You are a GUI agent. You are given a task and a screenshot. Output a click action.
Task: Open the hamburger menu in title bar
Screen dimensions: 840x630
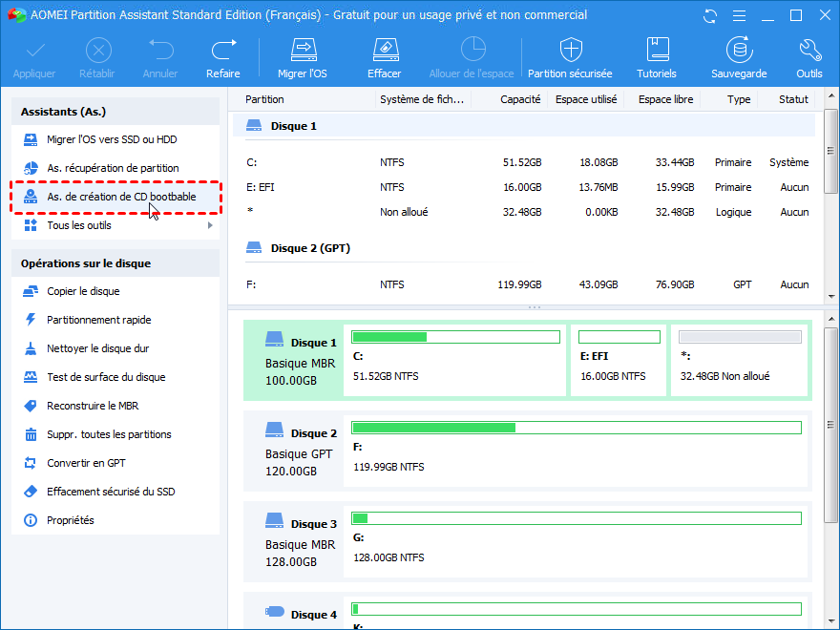point(739,16)
